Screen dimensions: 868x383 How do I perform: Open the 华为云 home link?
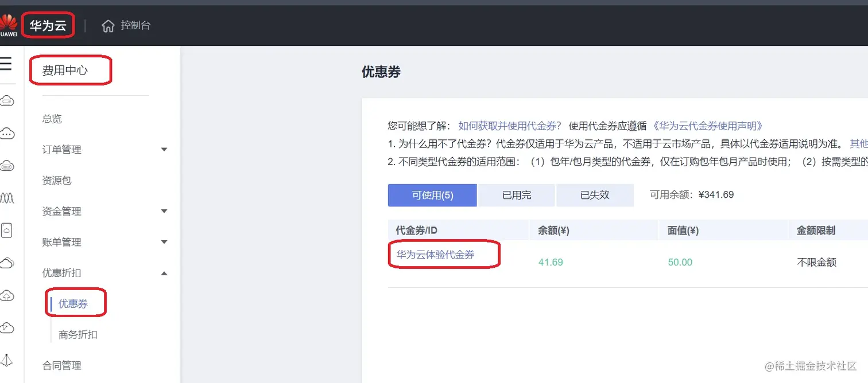coord(48,26)
